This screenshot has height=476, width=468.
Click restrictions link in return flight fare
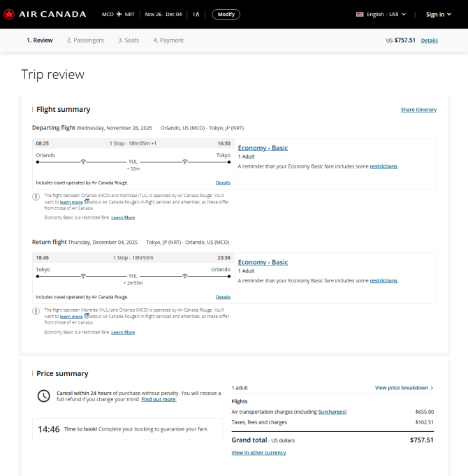[383, 280]
